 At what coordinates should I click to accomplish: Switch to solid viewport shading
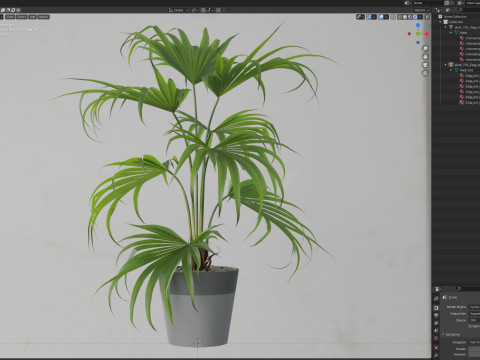point(405,17)
